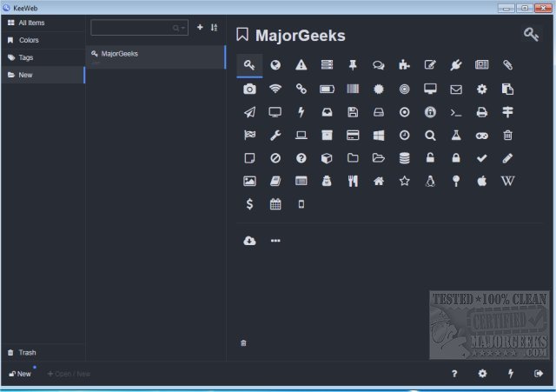Screen dimensions: 556x392
Task: Click into the search input field
Action: point(139,28)
